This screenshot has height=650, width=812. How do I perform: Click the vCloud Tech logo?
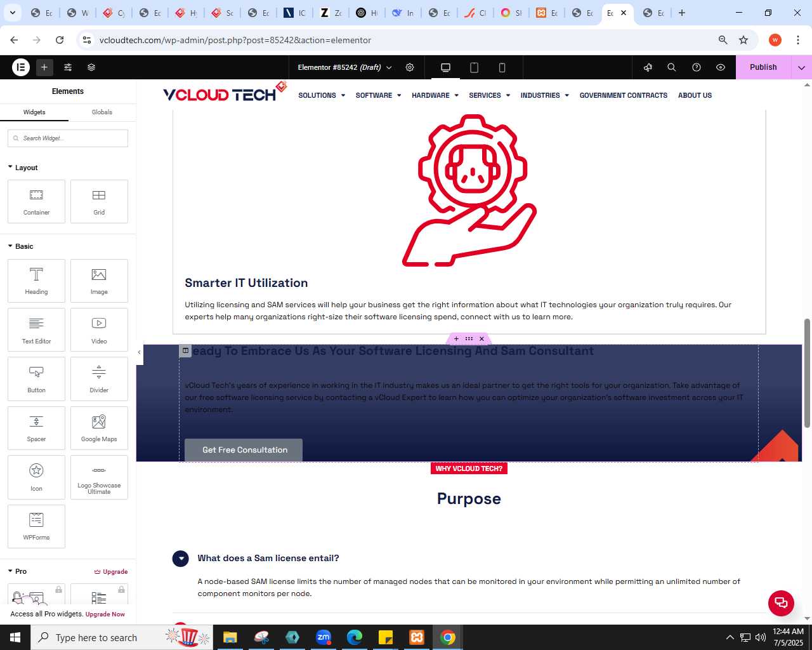coord(225,93)
